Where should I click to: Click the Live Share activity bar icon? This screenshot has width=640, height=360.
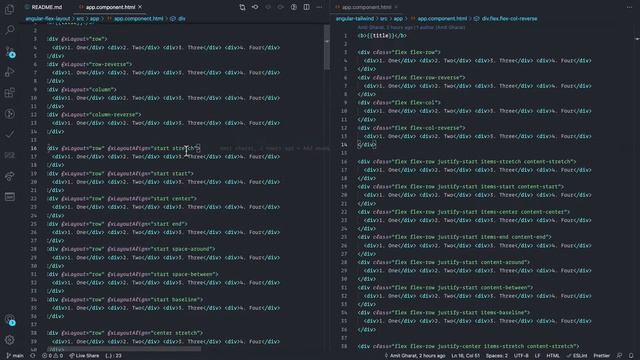coord(10,176)
